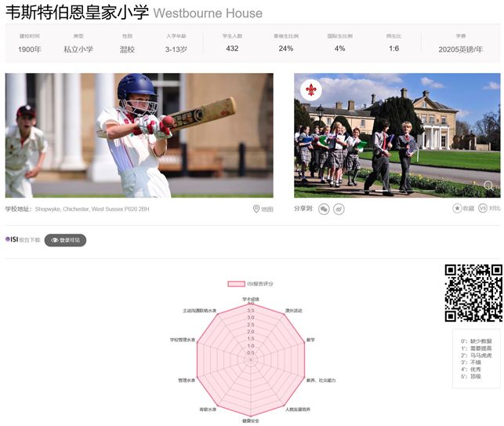Click the purple ISI logo
Image resolution: width=504 pixels, height=426 pixels.
point(12,239)
